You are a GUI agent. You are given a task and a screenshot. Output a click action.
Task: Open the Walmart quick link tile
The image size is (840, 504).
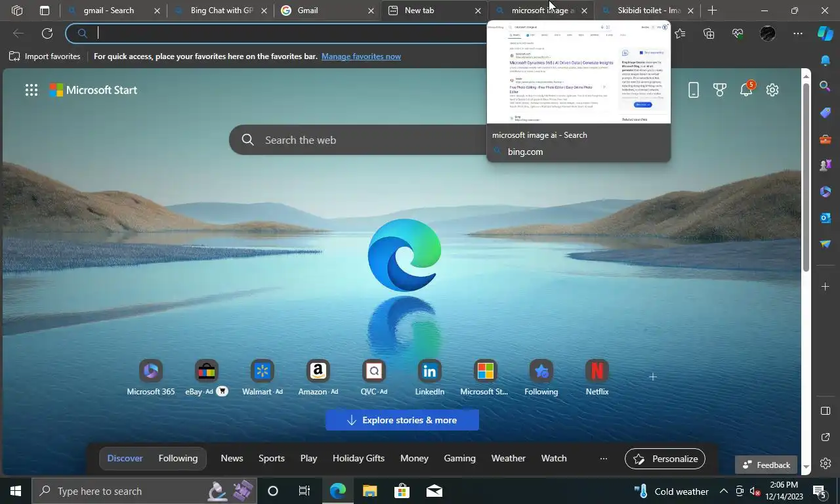pos(262,378)
